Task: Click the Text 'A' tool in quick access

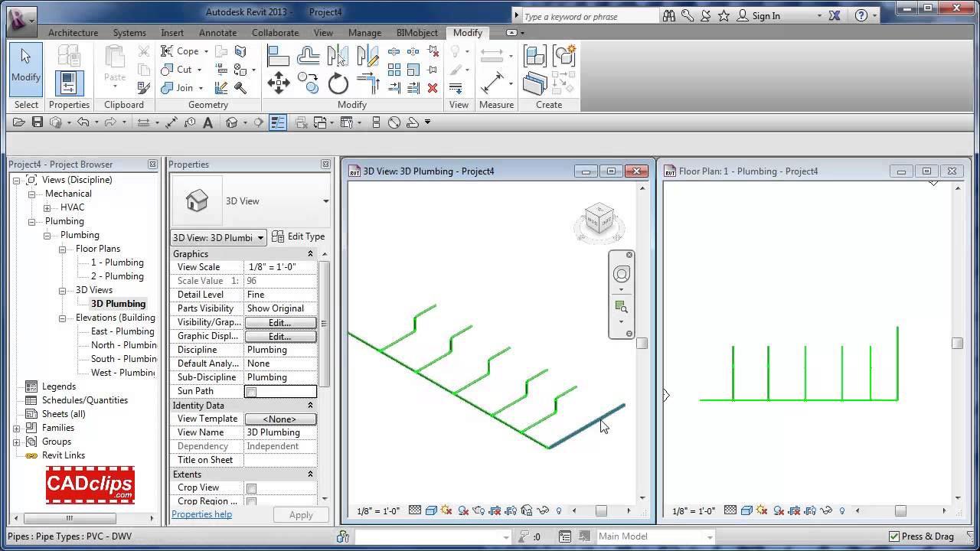Action: tap(207, 122)
